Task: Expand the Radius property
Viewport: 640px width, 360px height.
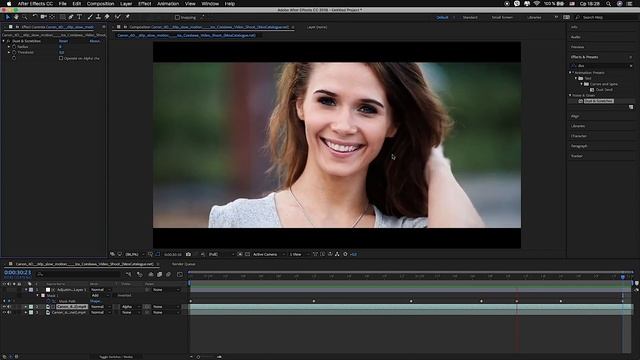Action: click(x=9, y=47)
